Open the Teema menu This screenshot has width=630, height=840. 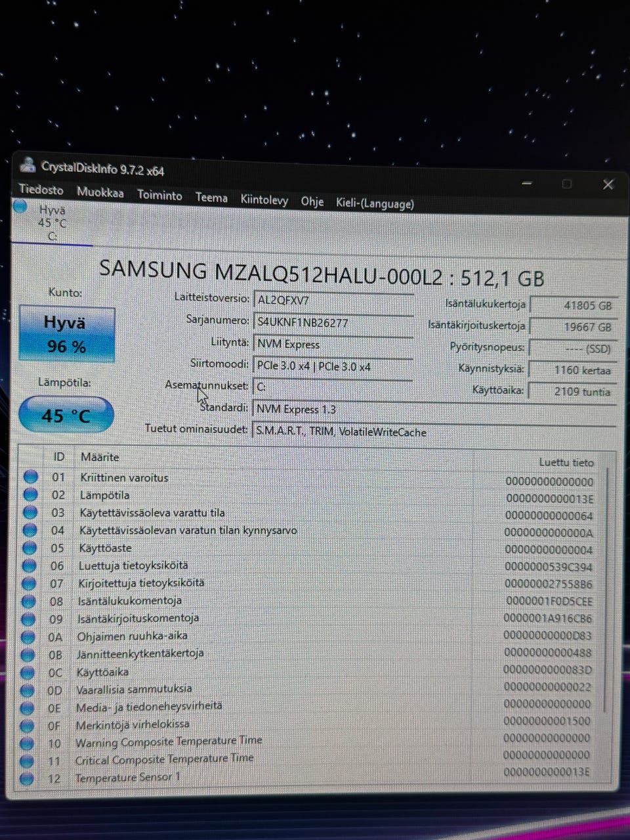pyautogui.click(x=211, y=198)
